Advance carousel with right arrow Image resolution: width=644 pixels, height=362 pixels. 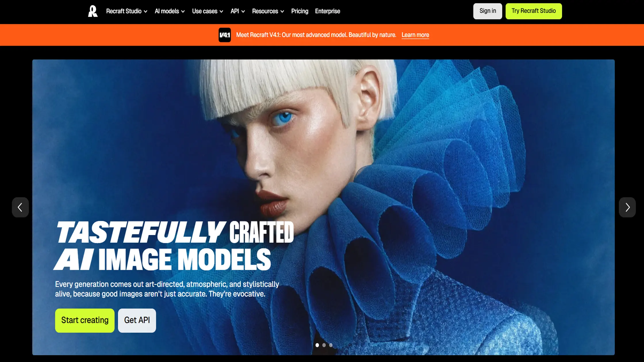(627, 207)
